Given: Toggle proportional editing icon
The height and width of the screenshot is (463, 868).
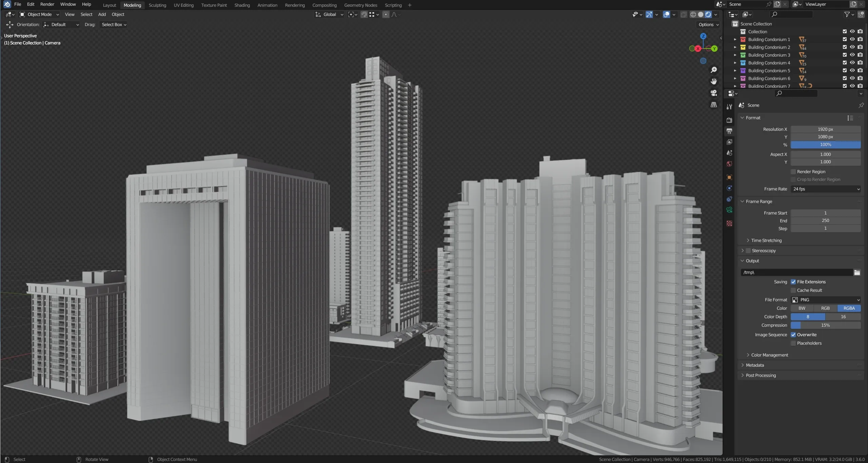Looking at the screenshot, I should (386, 14).
